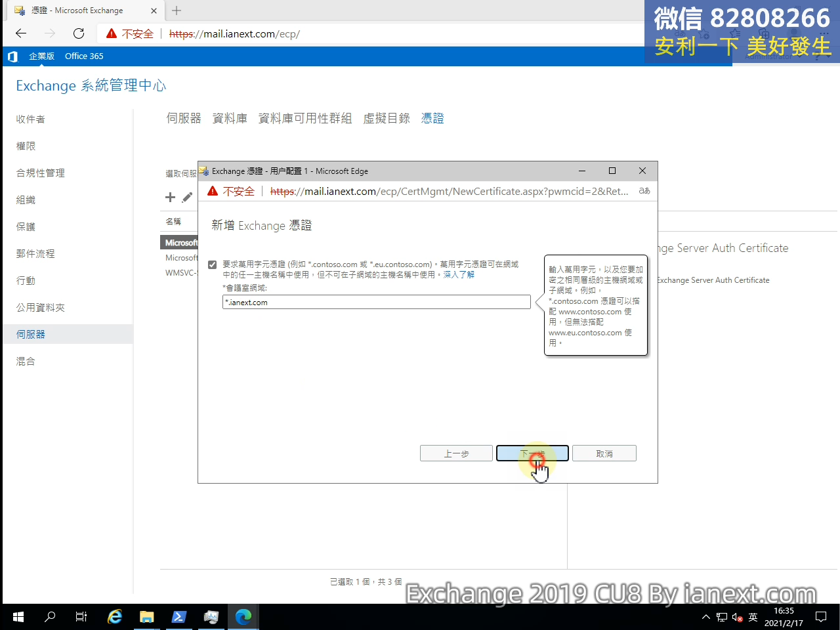Click the not secure warning icon in popup
The height and width of the screenshot is (630, 840).
tap(213, 191)
